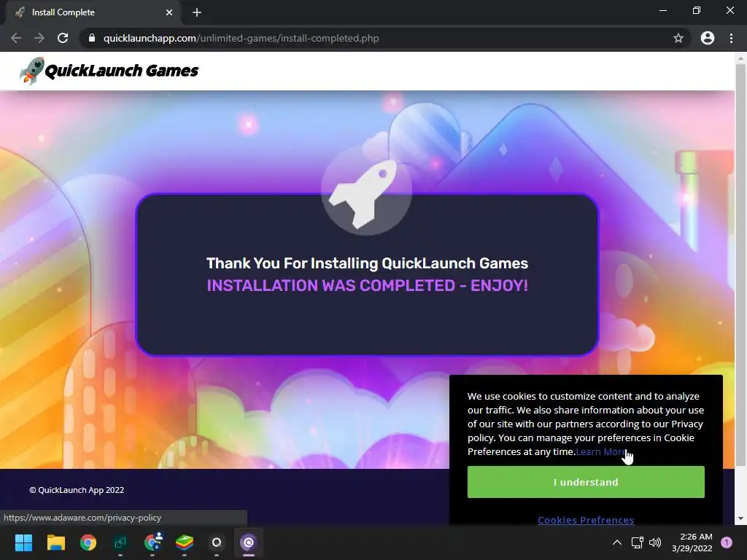This screenshot has width=747, height=560.
Task: Open File Explorer from the taskbar
Action: (55, 542)
